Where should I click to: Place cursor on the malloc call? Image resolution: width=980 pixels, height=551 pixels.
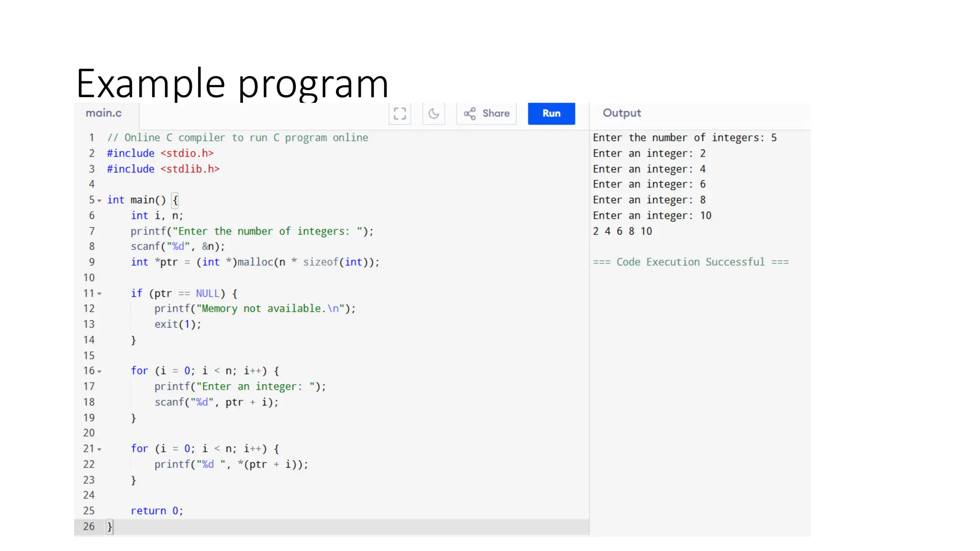(256, 262)
